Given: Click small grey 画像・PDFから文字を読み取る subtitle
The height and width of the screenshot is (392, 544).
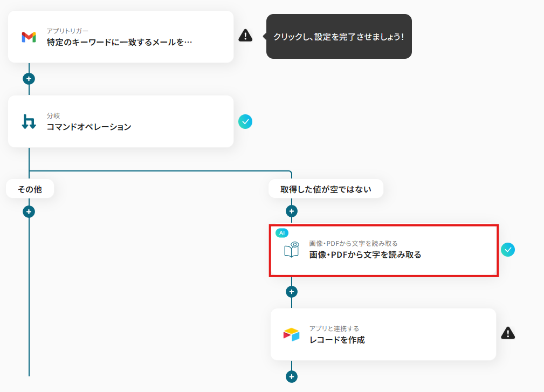Looking at the screenshot, I should click(353, 244).
